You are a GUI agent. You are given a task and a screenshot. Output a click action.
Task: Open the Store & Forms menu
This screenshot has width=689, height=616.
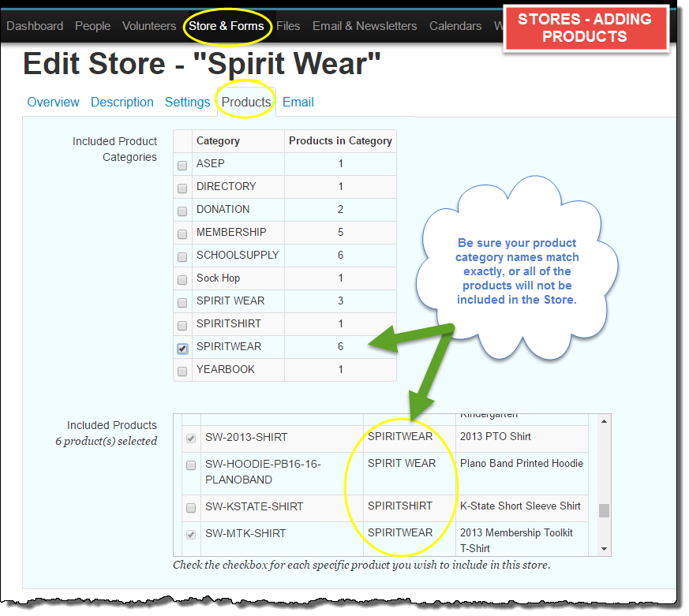(227, 26)
